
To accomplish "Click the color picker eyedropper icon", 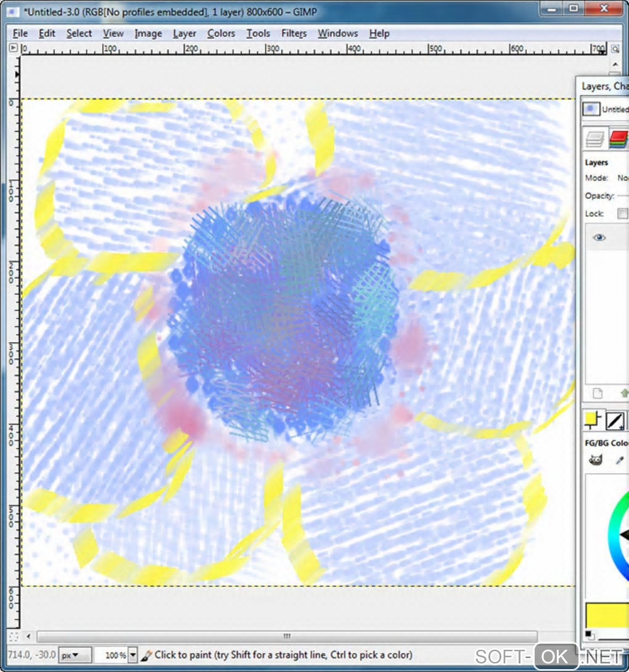I will (620, 461).
